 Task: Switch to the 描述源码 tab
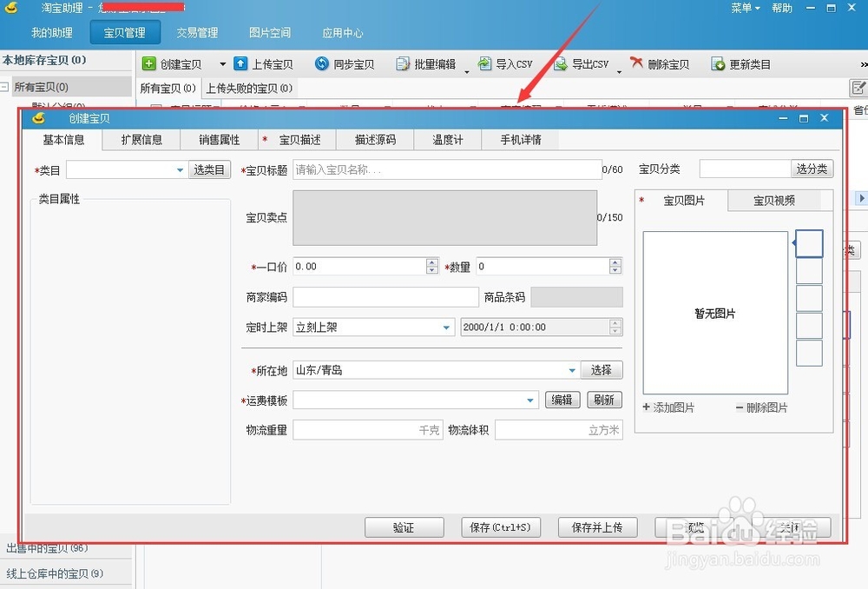[375, 140]
